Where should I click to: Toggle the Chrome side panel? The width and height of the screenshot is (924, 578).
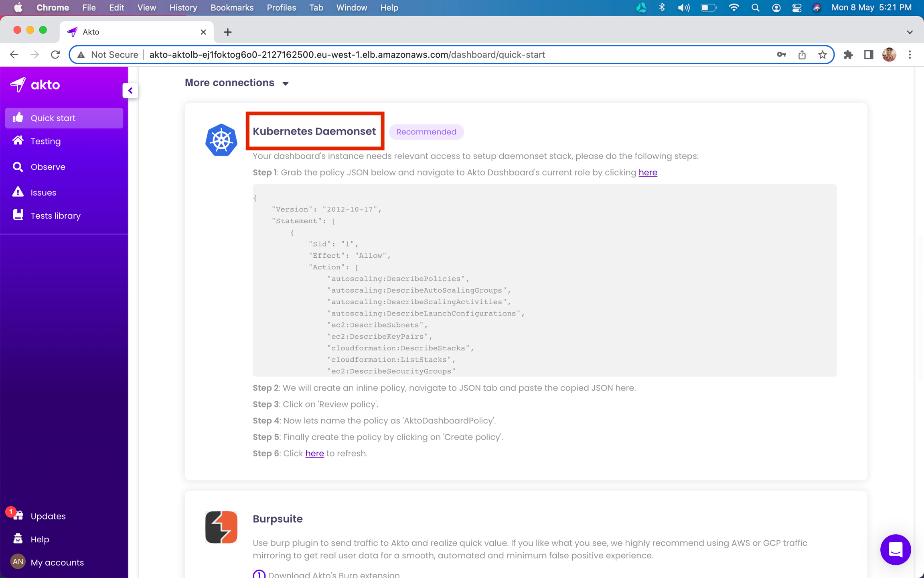pyautogui.click(x=868, y=55)
